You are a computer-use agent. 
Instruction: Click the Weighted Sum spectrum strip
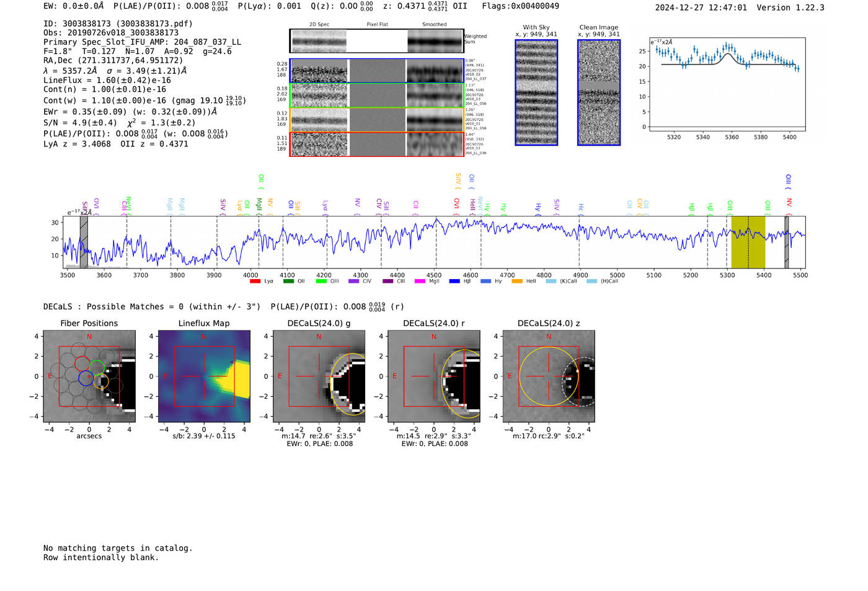(376, 41)
